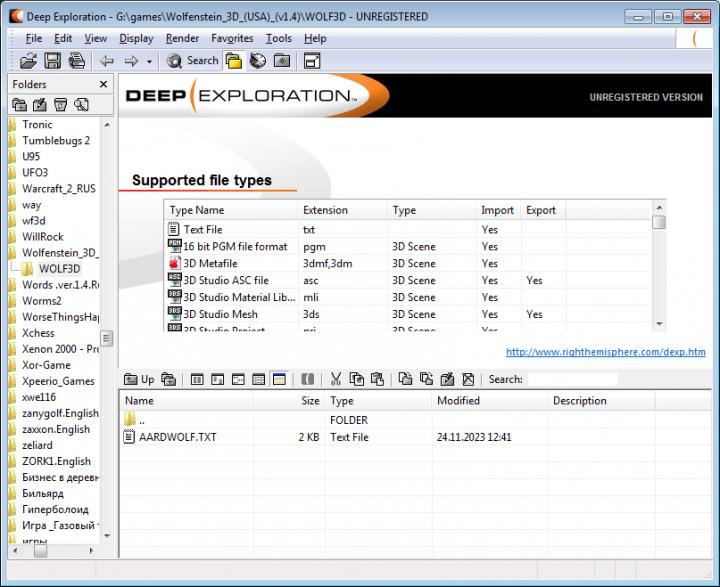Screen dimensions: 720x587
Task: Select the Бильярд folder
Action: tap(43, 493)
